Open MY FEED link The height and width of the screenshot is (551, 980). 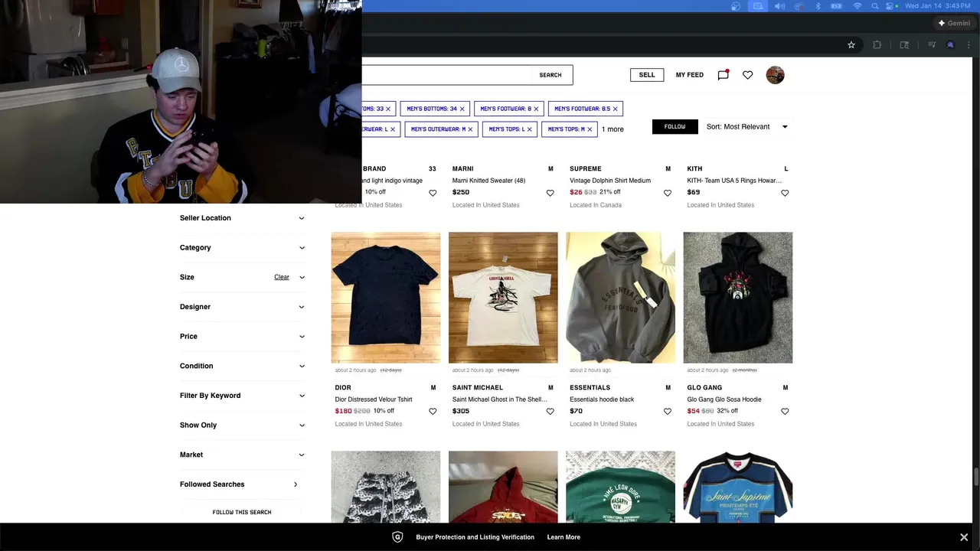(x=689, y=75)
